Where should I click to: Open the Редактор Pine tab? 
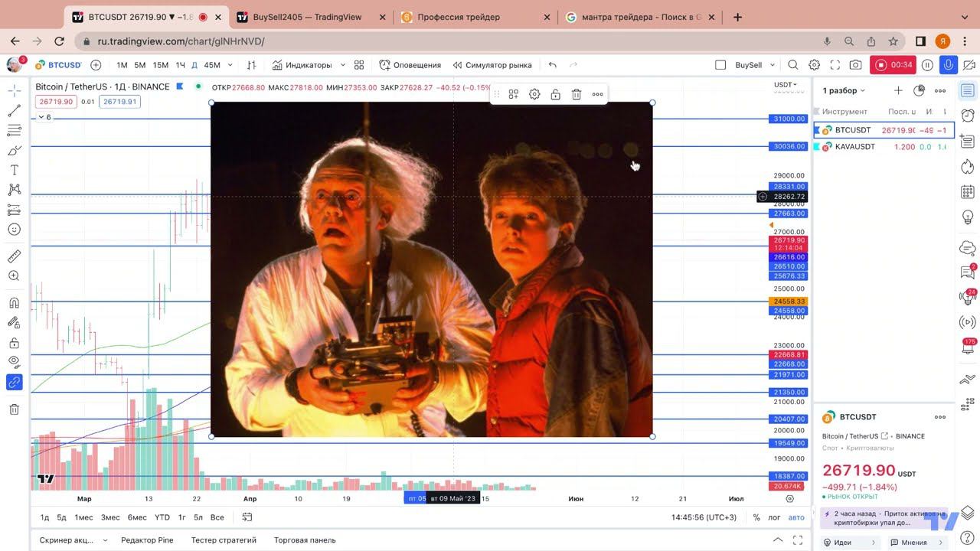(147, 540)
